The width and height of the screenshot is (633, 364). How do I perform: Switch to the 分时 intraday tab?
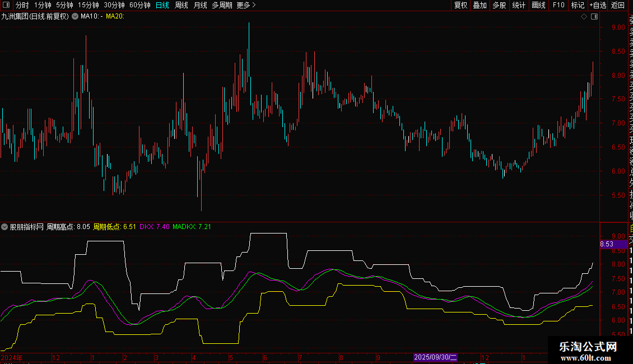pos(22,5)
